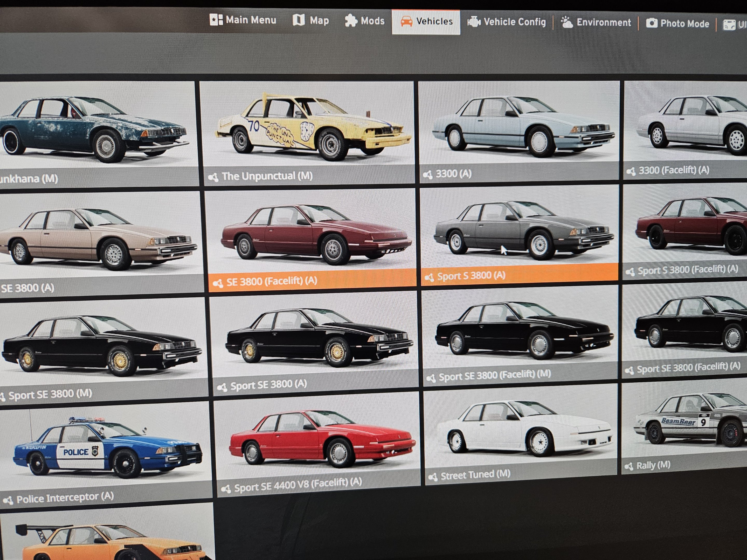
Task: Select the highlighted Sport S 3800 (A) label
Action: click(x=471, y=276)
